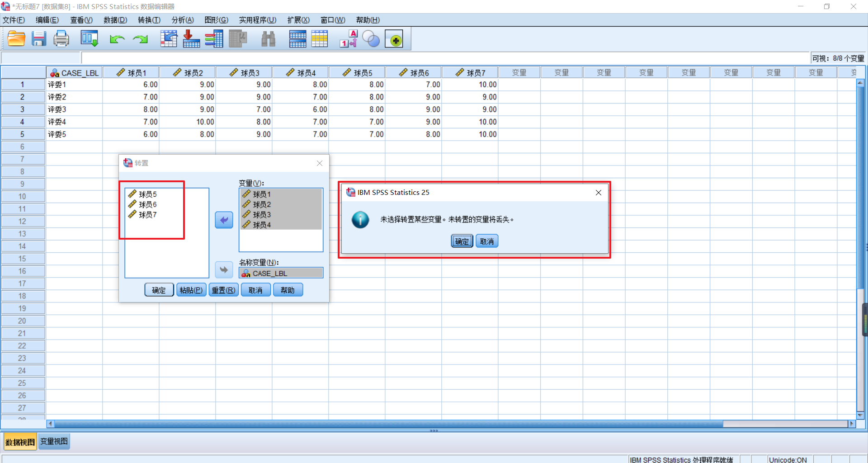The image size is (868, 463).
Task: Open the 编辑(E) menu
Action: (x=47, y=20)
